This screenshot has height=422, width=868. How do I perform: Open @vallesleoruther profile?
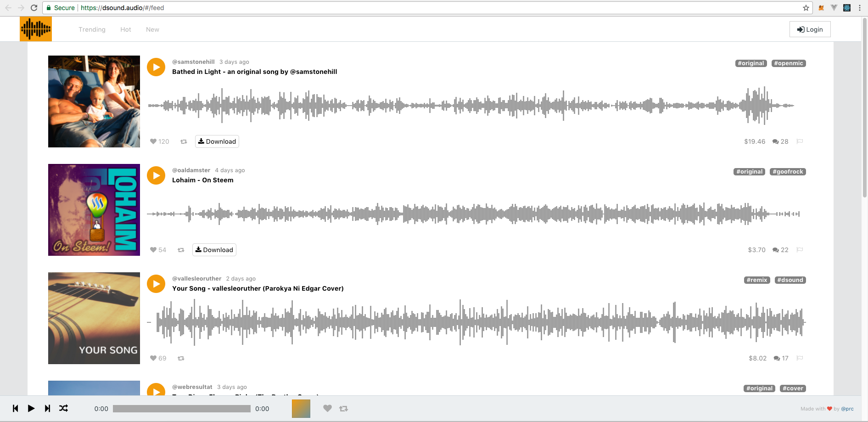pyautogui.click(x=196, y=279)
